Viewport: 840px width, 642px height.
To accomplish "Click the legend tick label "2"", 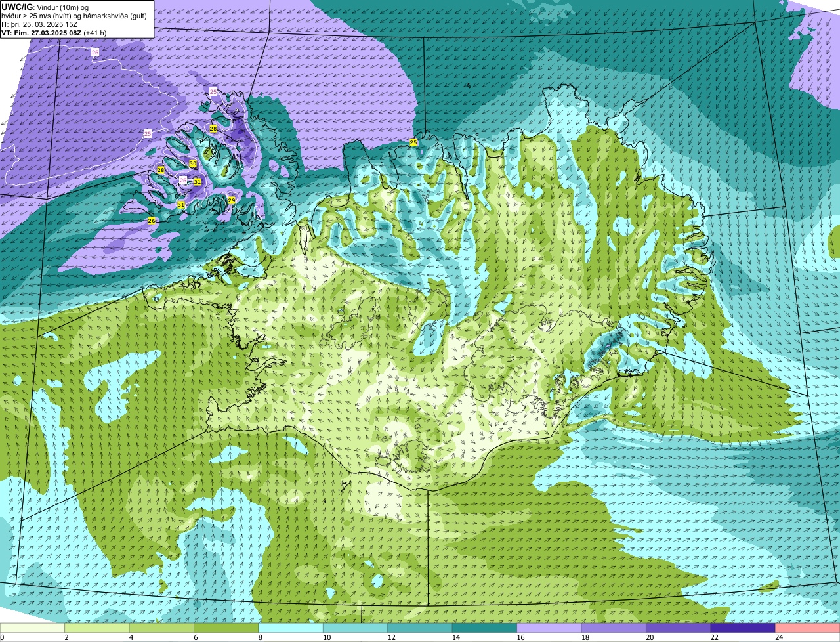I will [x=66, y=637].
